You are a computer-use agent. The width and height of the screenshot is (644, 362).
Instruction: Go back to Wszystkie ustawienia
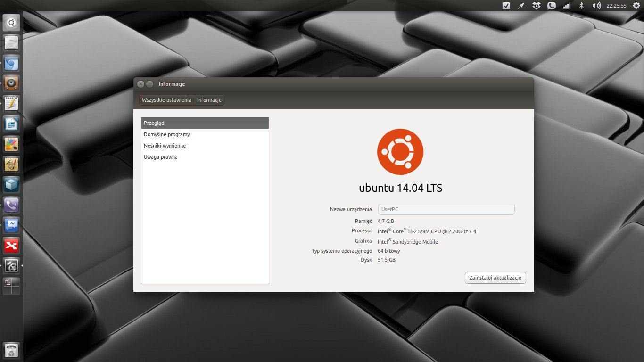pyautogui.click(x=167, y=100)
